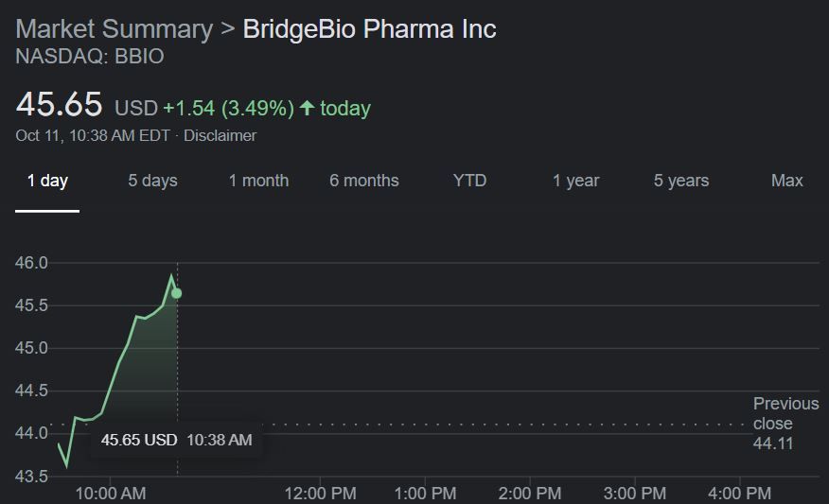Switch to the 1 year tab
The image size is (829, 504).
point(575,181)
